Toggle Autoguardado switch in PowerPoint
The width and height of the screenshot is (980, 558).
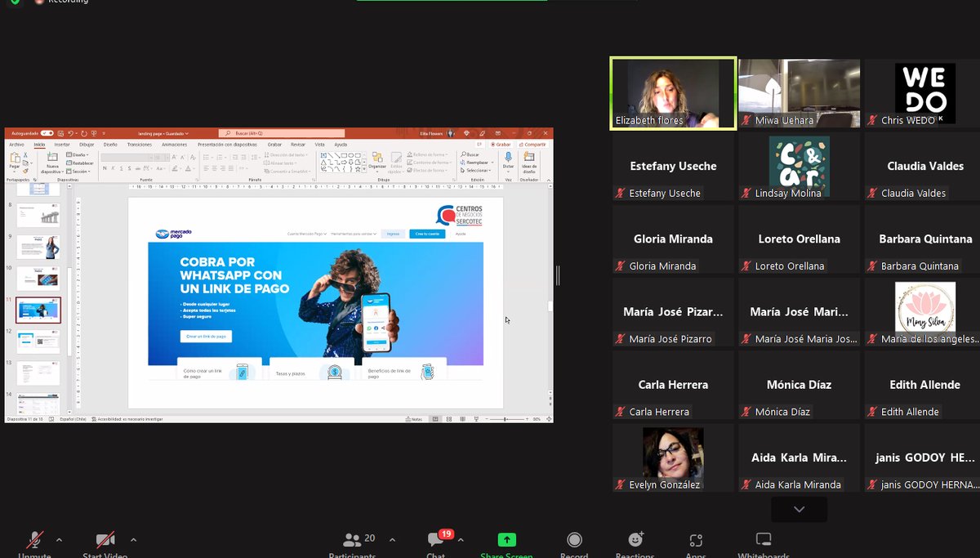pyautogui.click(x=47, y=133)
